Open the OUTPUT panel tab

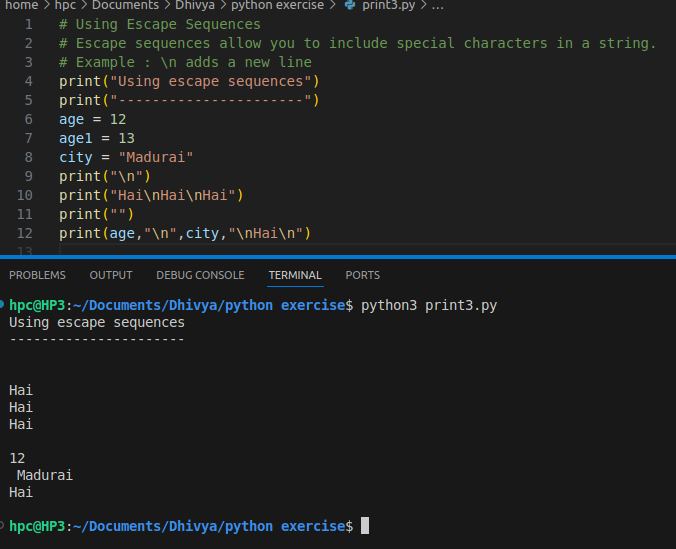click(111, 275)
